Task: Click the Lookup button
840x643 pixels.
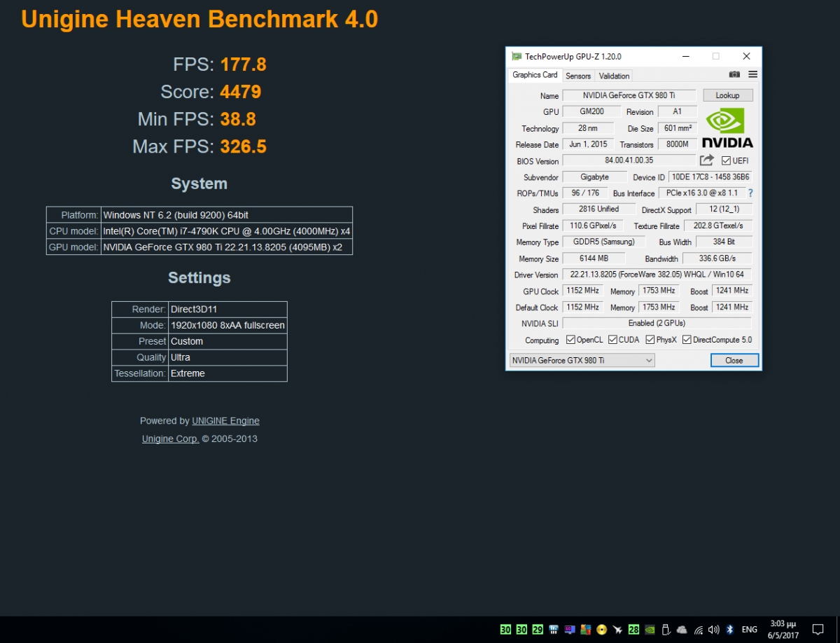Action: point(727,95)
